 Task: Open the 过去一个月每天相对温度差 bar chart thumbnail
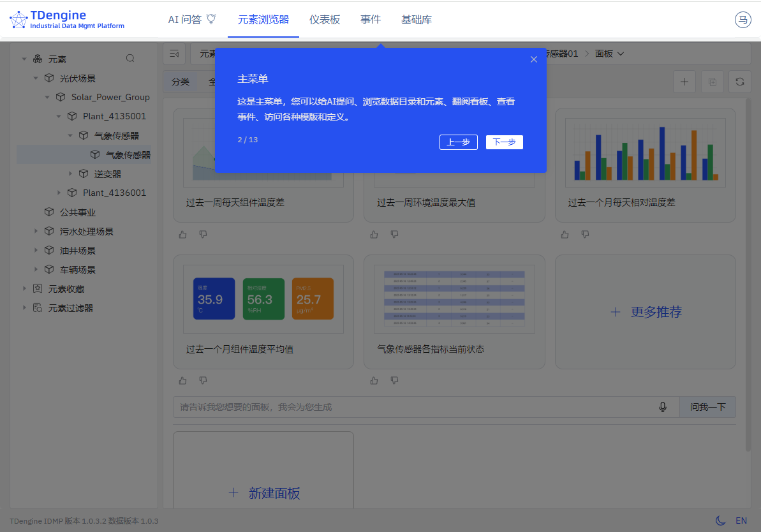pos(646,153)
